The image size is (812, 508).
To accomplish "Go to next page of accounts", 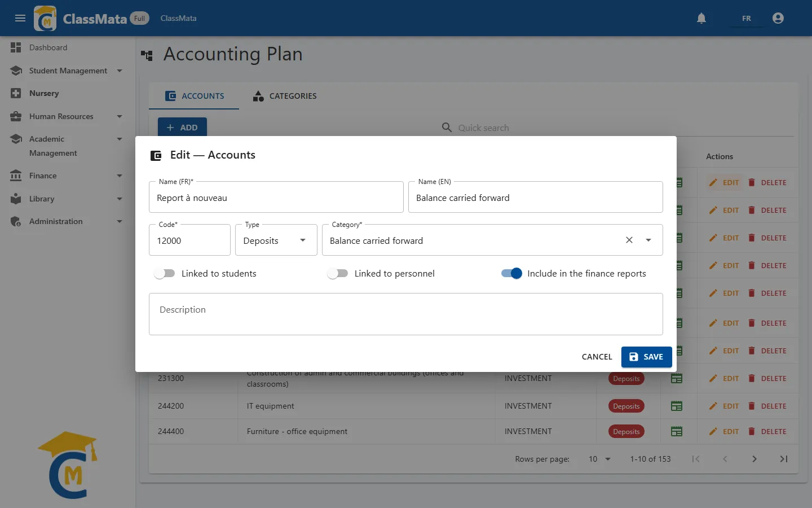I will [x=754, y=459].
